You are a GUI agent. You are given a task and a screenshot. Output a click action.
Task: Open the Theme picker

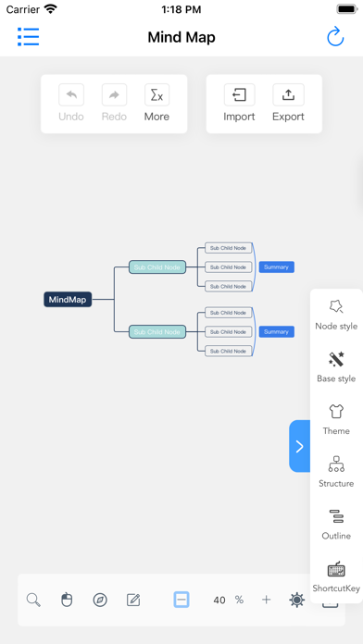pyautogui.click(x=336, y=419)
